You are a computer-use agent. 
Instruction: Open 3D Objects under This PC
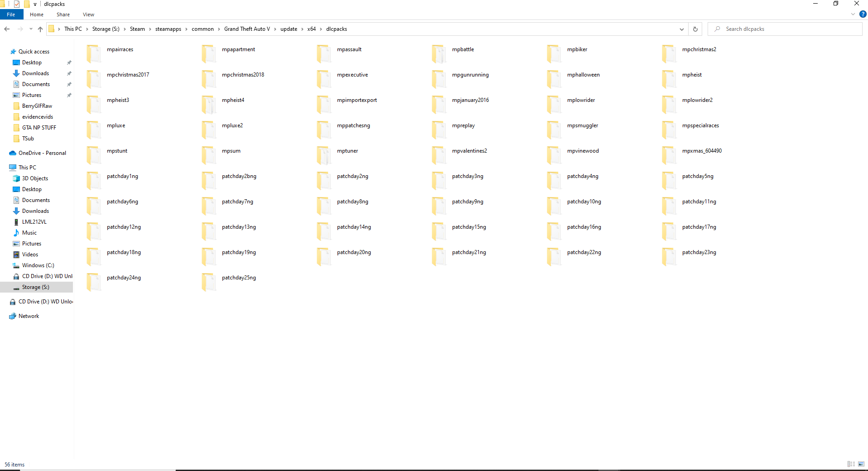[35, 178]
